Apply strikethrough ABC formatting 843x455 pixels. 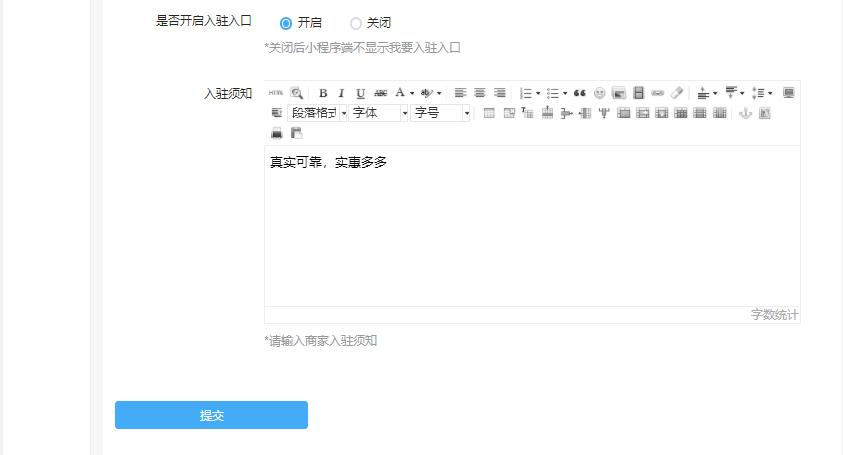click(381, 93)
